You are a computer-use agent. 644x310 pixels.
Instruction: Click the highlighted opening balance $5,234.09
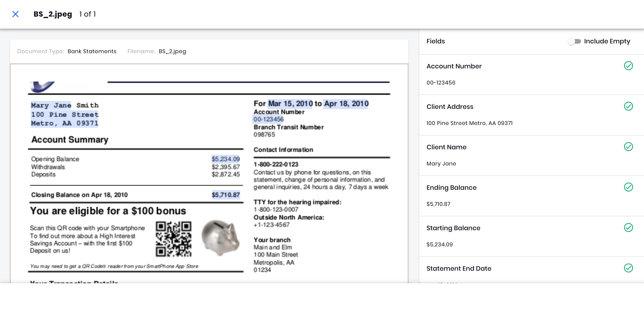tap(225, 159)
